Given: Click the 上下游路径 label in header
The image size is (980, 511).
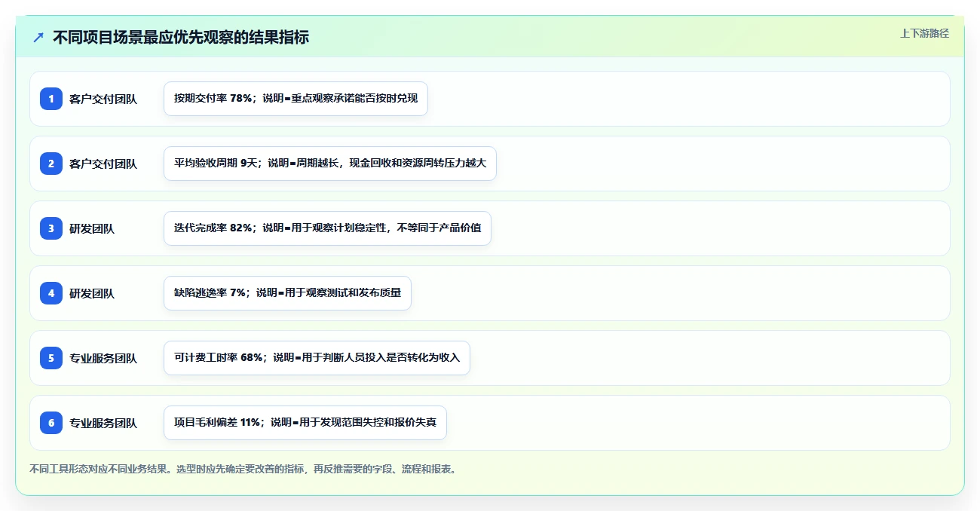Looking at the screenshot, I should tap(924, 33).
